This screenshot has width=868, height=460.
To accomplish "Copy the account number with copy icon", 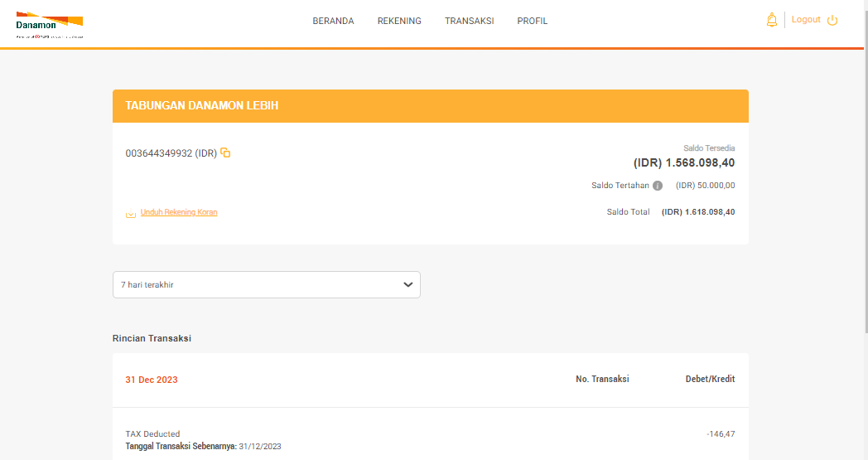I will [x=225, y=153].
